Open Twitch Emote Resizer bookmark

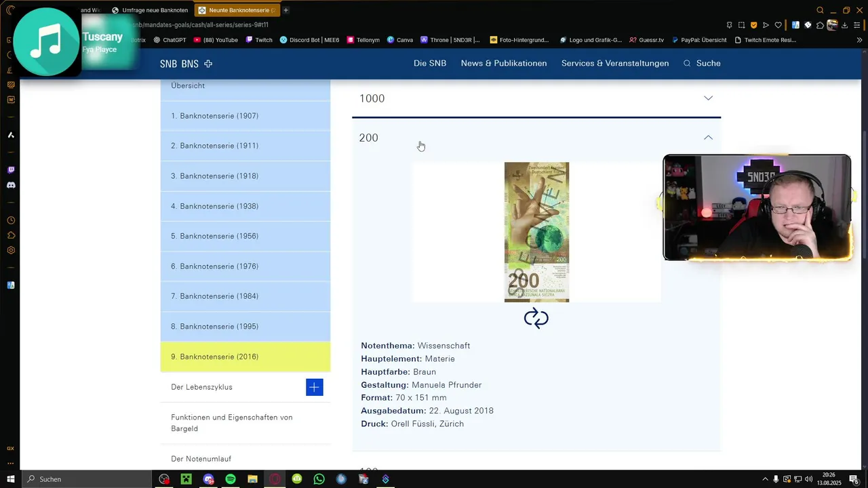coord(765,40)
